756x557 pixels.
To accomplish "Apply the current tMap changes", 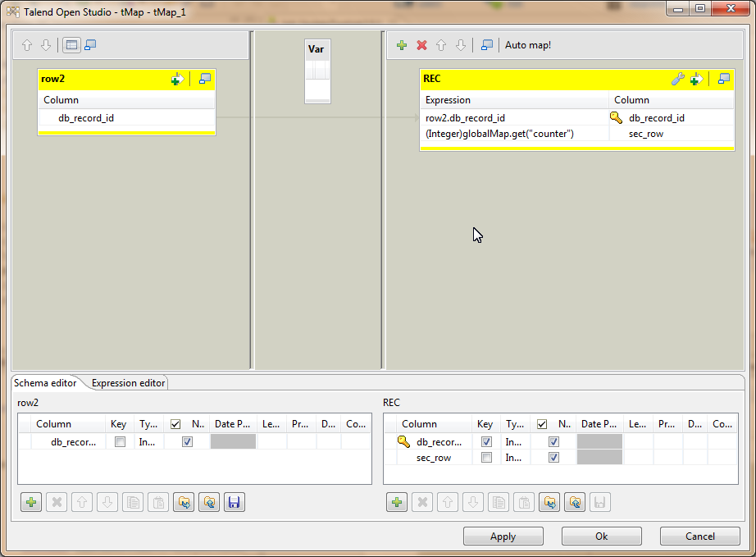I will (503, 536).
